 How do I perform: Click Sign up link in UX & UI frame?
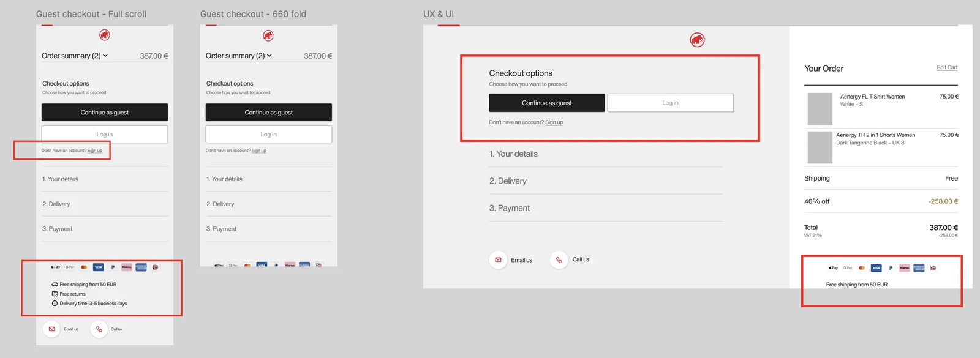(x=554, y=122)
